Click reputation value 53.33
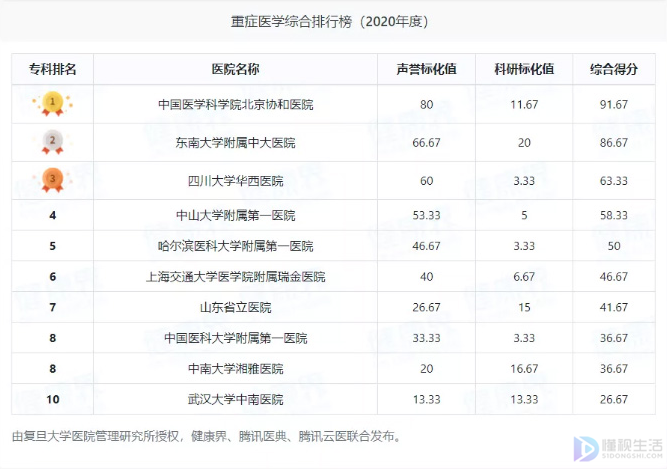Viewport: 667px width, 469px height. tap(426, 216)
